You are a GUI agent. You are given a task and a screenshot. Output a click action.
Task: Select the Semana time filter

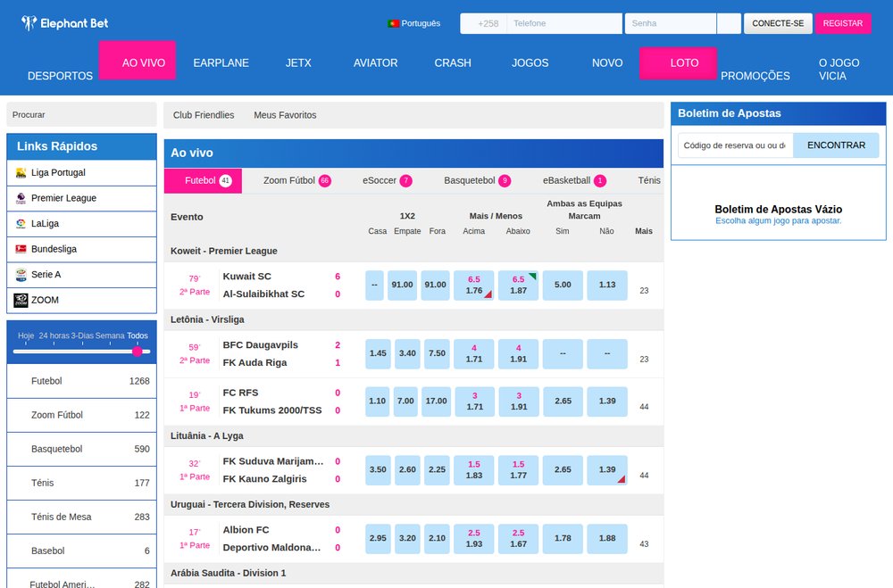[110, 335]
